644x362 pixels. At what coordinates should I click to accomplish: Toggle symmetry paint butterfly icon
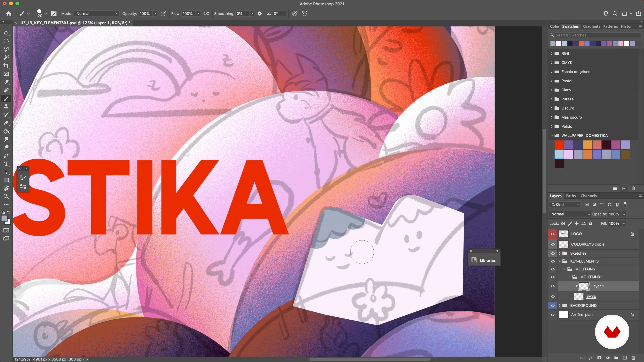pyautogui.click(x=305, y=13)
